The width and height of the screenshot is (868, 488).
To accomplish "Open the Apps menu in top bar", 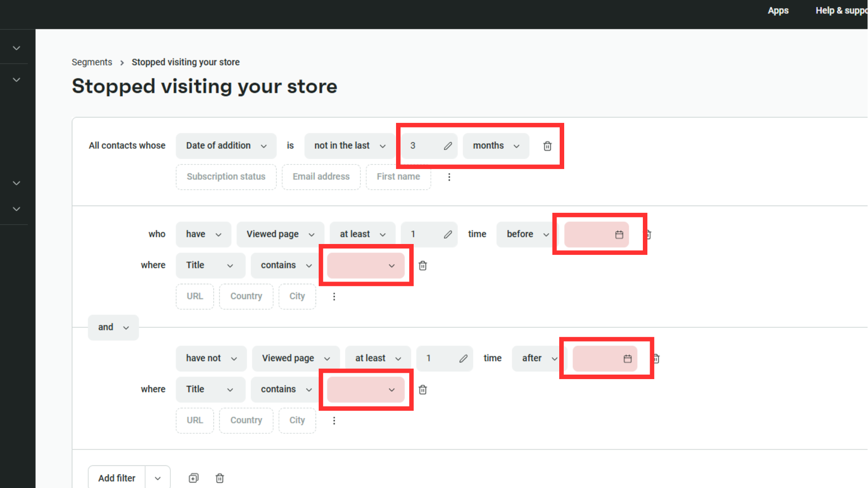I will coord(778,10).
